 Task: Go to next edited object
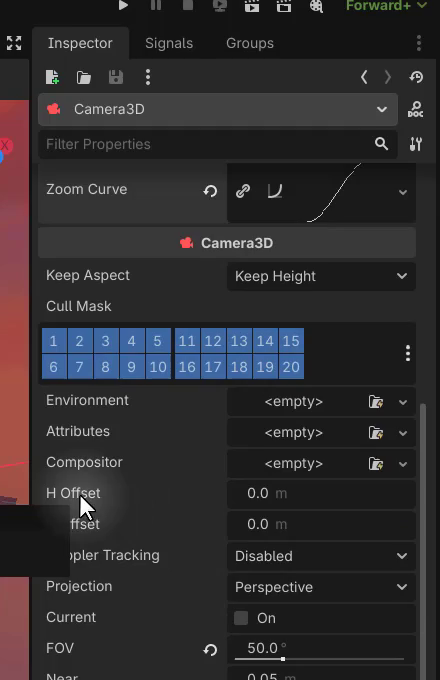[388, 77]
